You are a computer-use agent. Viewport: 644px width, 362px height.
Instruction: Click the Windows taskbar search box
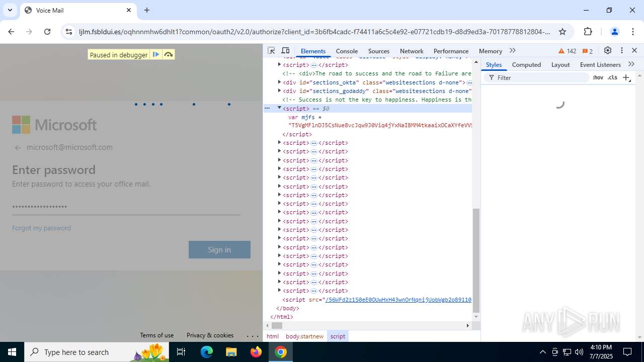click(x=97, y=352)
